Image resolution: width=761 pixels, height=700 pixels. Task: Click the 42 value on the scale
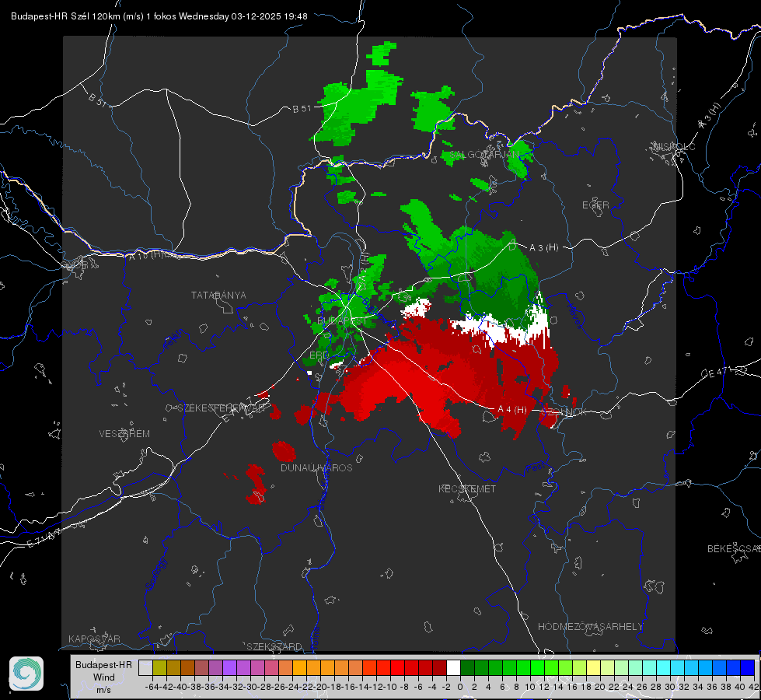[x=753, y=687]
